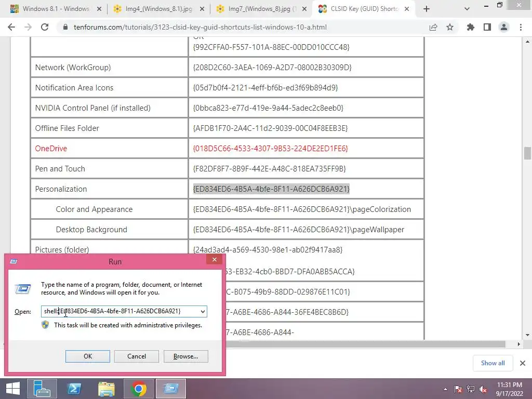532x399 pixels.
Task: Close the Windows 8.1 tab
Action: click(99, 9)
